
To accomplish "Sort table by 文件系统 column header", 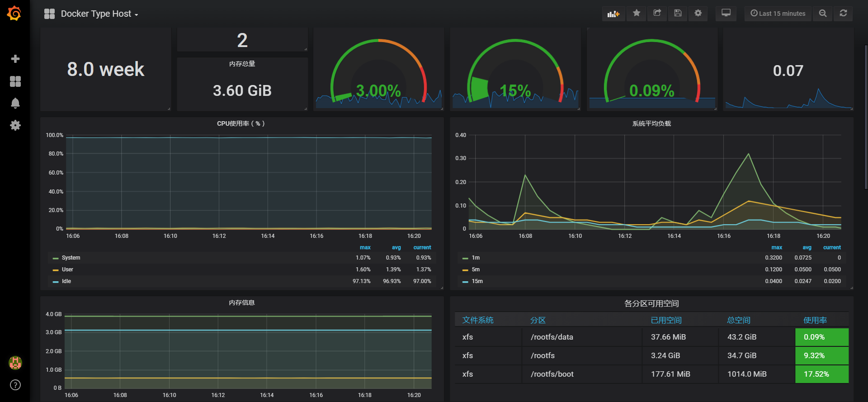I will pyautogui.click(x=478, y=320).
